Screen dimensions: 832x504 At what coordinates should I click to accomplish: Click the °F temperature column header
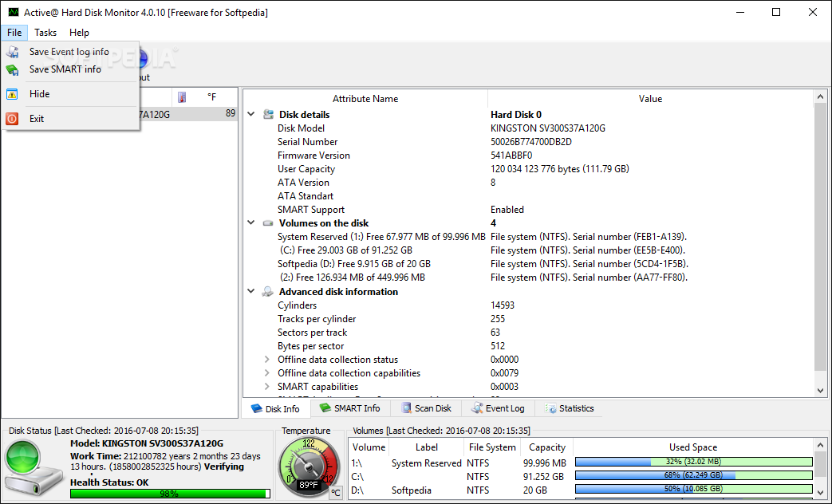(211, 97)
